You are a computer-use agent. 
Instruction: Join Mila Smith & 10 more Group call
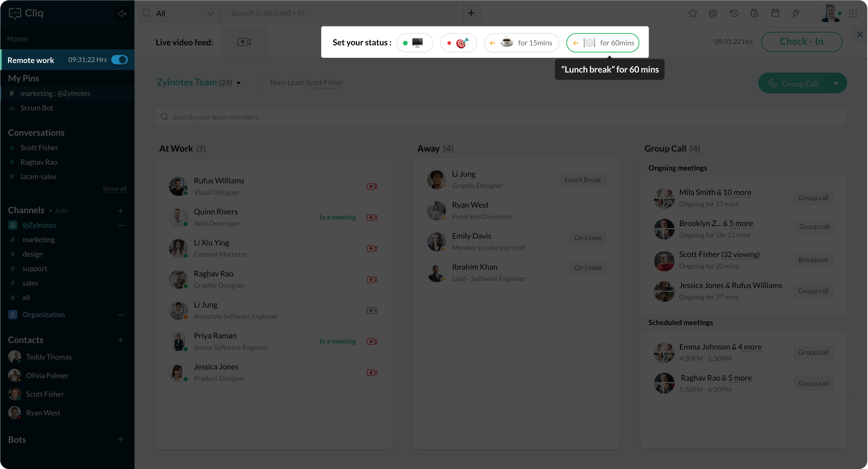813,198
